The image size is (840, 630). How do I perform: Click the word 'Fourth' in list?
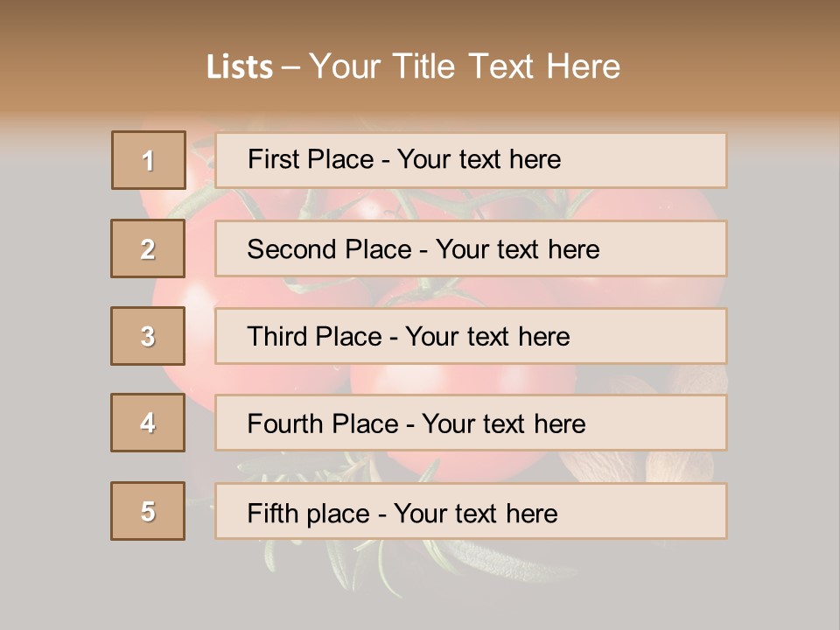click(284, 423)
